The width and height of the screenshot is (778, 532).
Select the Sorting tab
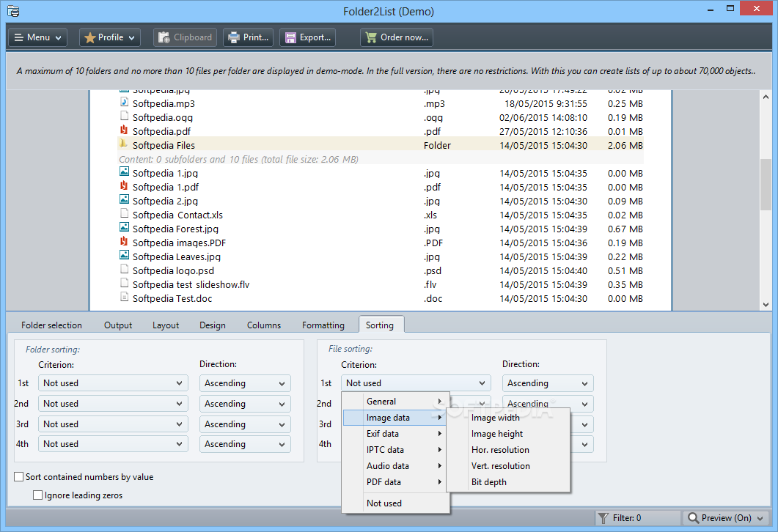(x=380, y=325)
